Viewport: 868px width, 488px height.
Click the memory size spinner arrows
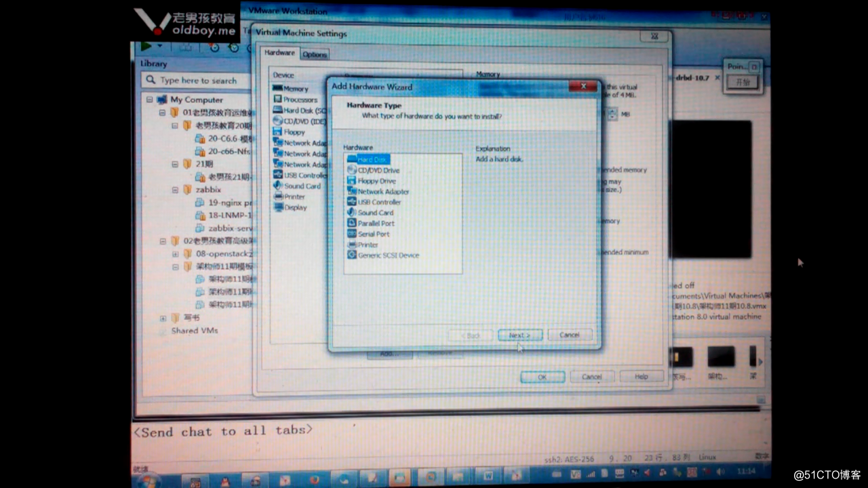(x=612, y=115)
